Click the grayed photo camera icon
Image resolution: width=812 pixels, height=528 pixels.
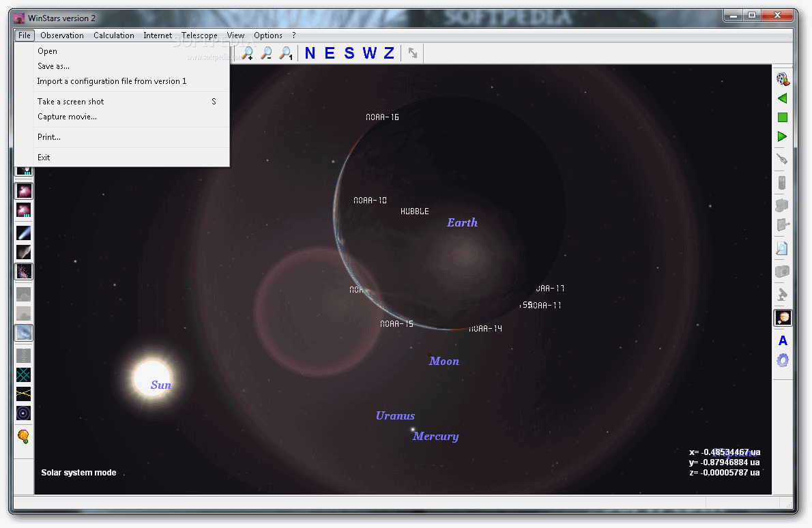783,272
